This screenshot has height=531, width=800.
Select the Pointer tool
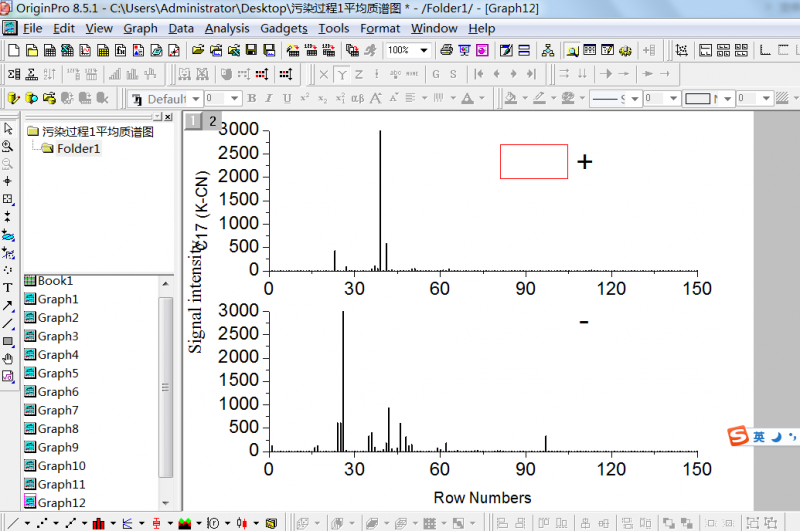(8, 128)
